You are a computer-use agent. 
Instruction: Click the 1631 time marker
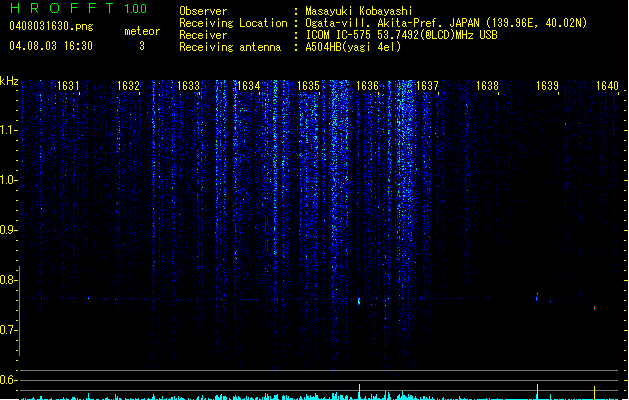(x=68, y=86)
